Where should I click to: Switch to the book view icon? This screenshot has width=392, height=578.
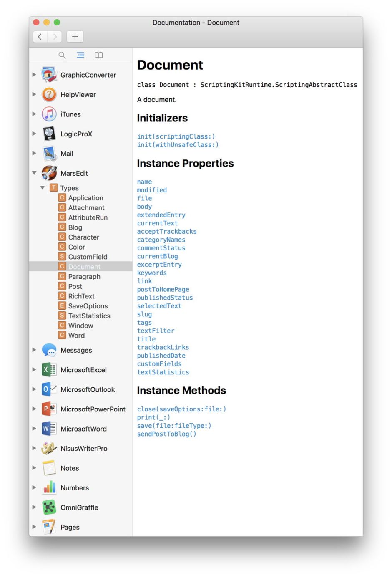click(99, 55)
